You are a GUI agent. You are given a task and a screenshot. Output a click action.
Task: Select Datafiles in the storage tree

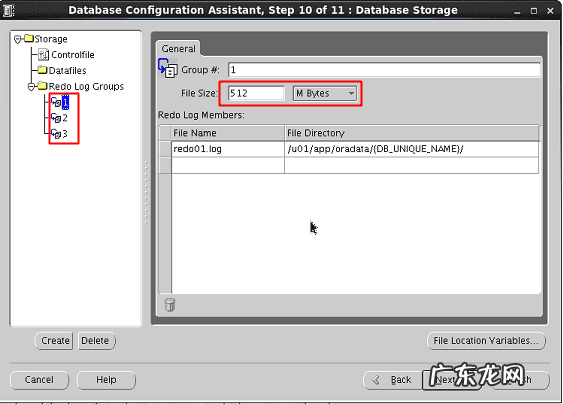point(68,70)
